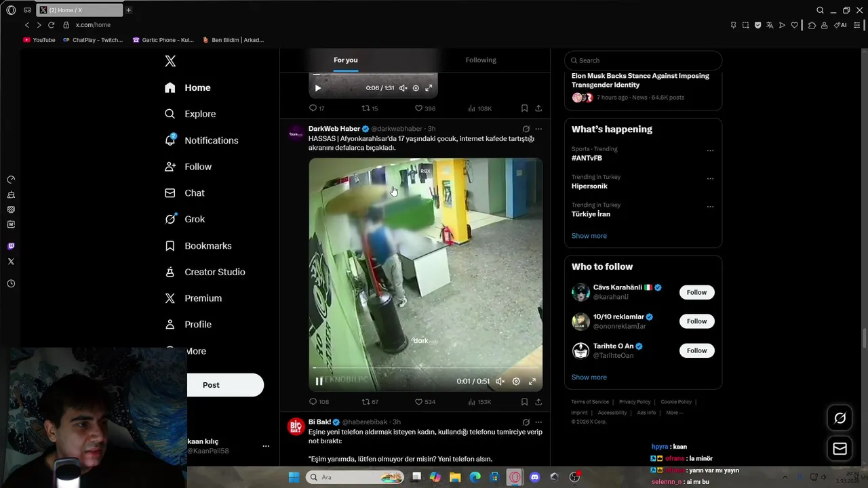The height and width of the screenshot is (488, 868).
Task: Click the taskbar search box Ara
Action: click(354, 477)
